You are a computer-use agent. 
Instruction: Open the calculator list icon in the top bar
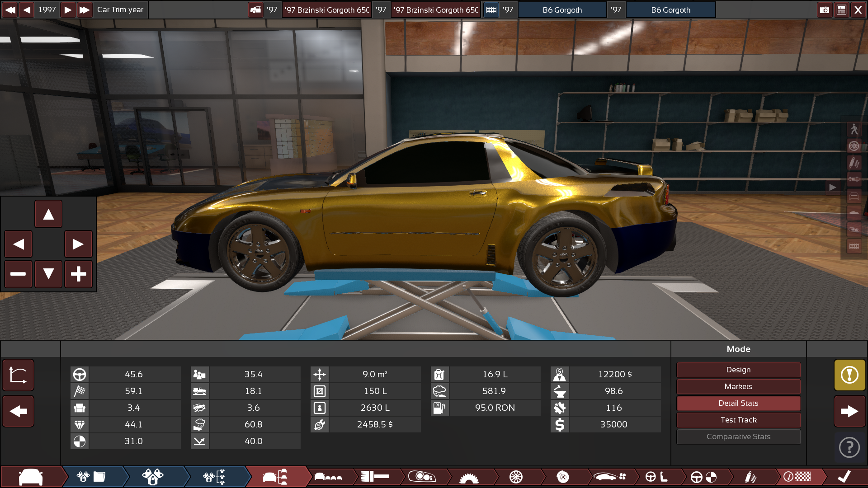coord(841,9)
